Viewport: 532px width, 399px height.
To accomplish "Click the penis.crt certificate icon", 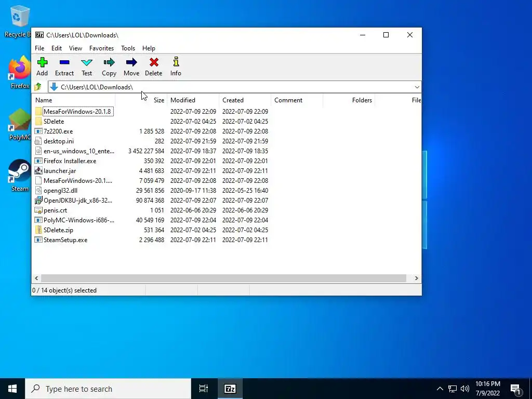I will tap(38, 210).
